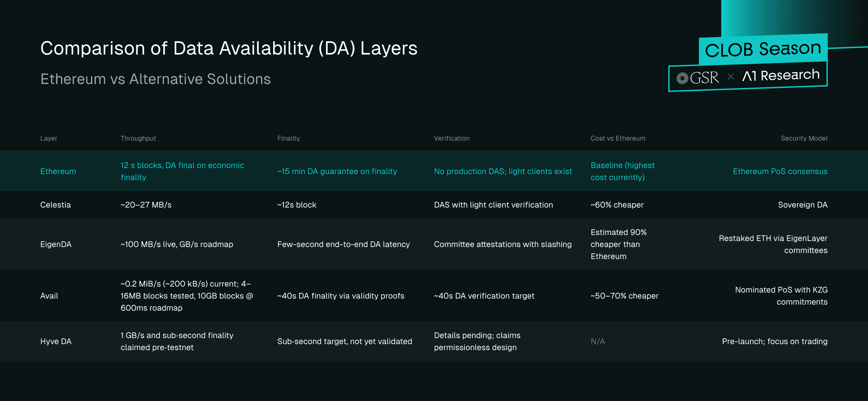Click the 'Layer' column header
Screen dimensions: 868x401
[49, 138]
